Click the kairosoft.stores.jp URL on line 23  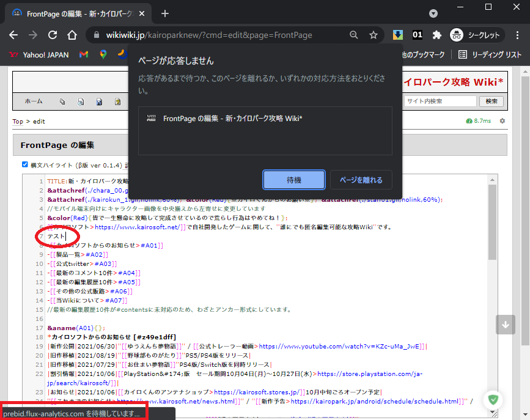[x=257, y=392]
